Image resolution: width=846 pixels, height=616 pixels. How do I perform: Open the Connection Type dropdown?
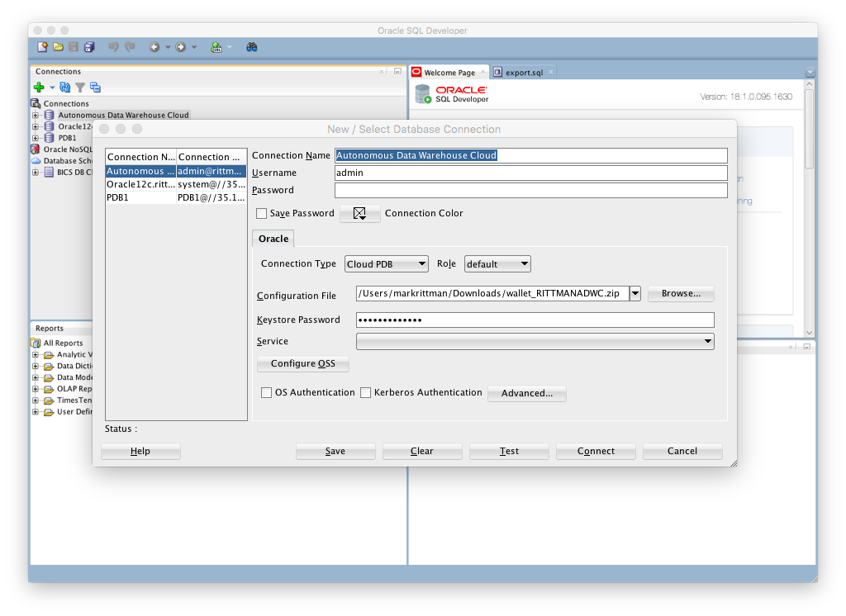(x=387, y=263)
